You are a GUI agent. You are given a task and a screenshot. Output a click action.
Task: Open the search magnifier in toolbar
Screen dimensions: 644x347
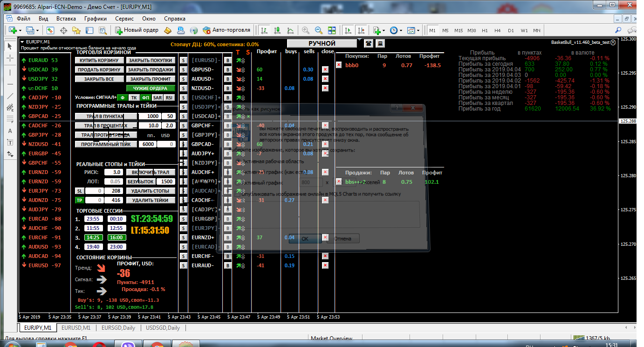618,30
